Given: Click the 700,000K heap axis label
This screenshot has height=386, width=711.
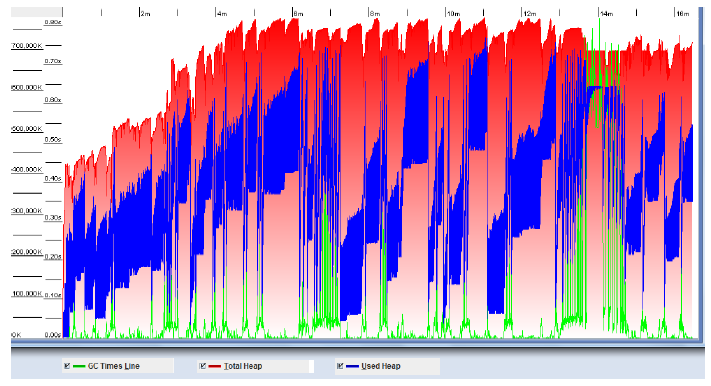Looking at the screenshot, I should click(x=27, y=46).
